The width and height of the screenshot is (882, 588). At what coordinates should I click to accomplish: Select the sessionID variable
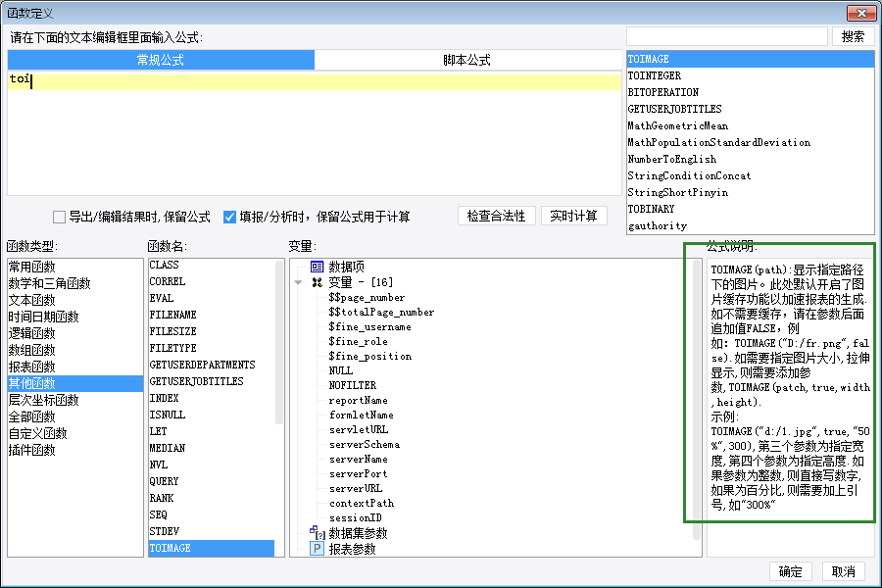pos(356,517)
